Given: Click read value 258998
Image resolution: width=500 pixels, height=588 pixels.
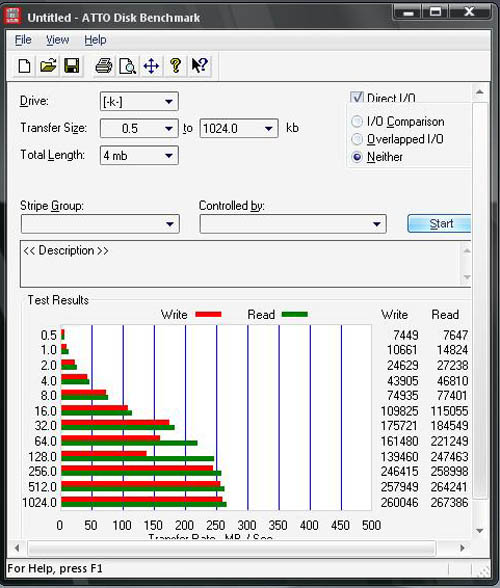Looking at the screenshot, I should pyautogui.click(x=449, y=471).
